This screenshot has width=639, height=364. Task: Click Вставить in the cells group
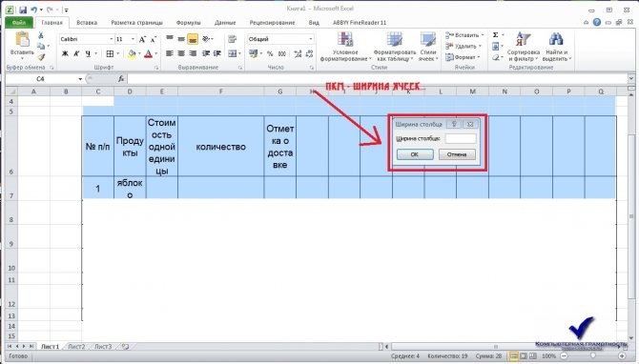click(464, 35)
